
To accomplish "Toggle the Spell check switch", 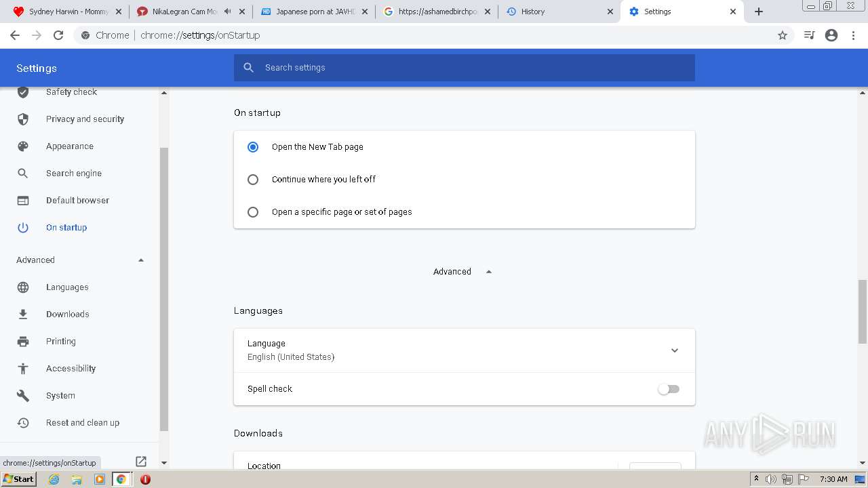I will 669,389.
